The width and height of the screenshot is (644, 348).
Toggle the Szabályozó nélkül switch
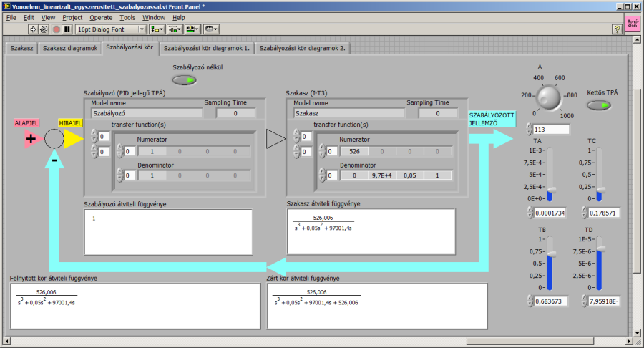185,80
